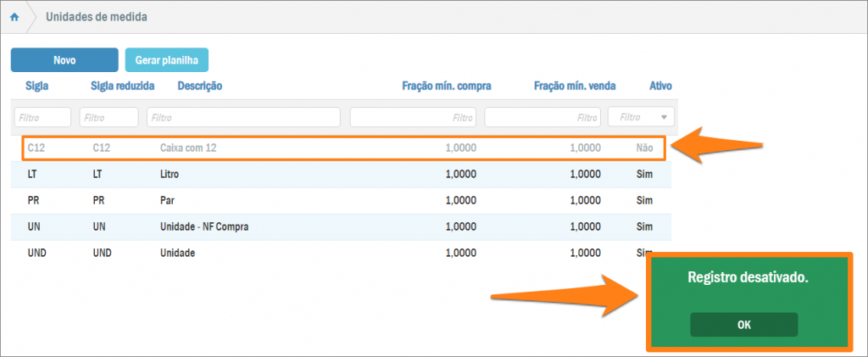This screenshot has height=357, width=868.
Task: Click the Novo button
Action: click(x=64, y=60)
